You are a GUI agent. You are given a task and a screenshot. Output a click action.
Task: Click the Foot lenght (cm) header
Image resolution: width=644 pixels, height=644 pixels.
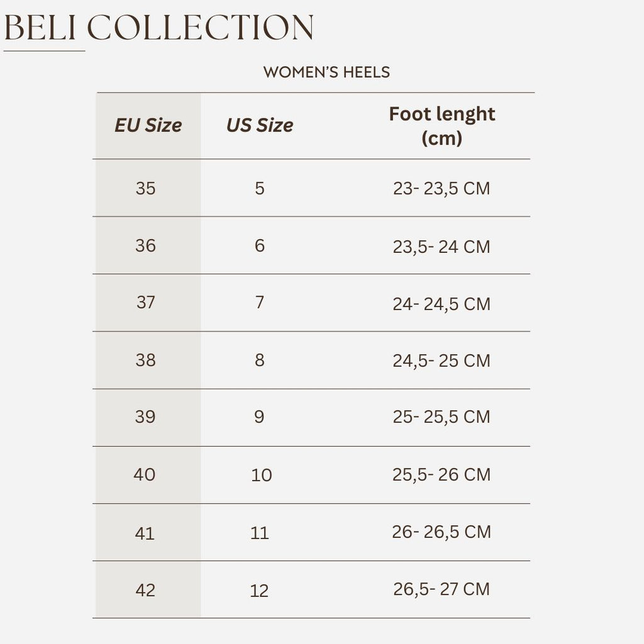pos(441,126)
